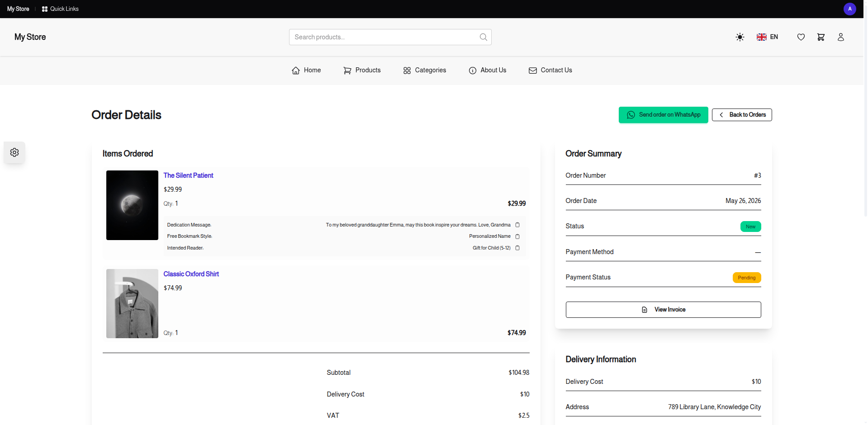Image resolution: width=868 pixels, height=425 pixels.
Task: Focus the Search products field
Action: (390, 37)
